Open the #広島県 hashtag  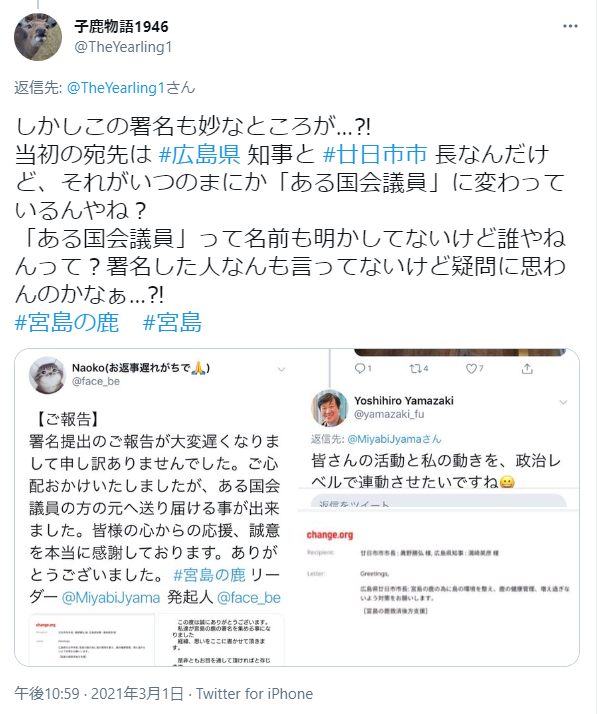pyautogui.click(x=199, y=154)
